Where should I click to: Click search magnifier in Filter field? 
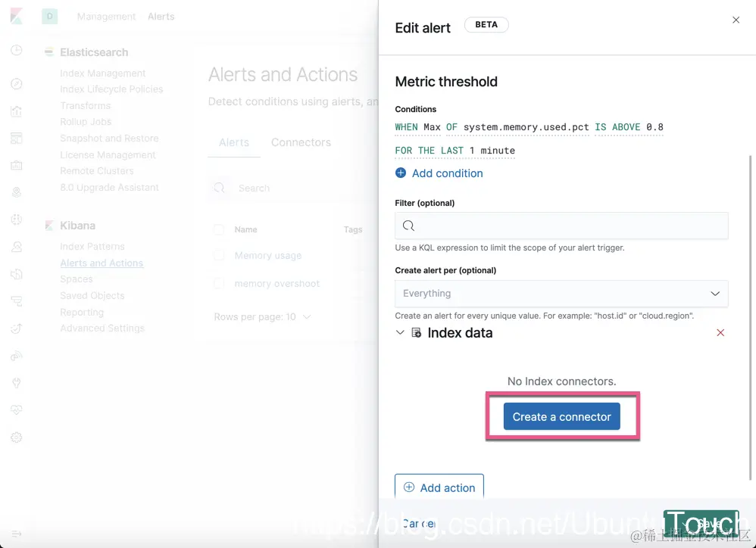pos(408,226)
